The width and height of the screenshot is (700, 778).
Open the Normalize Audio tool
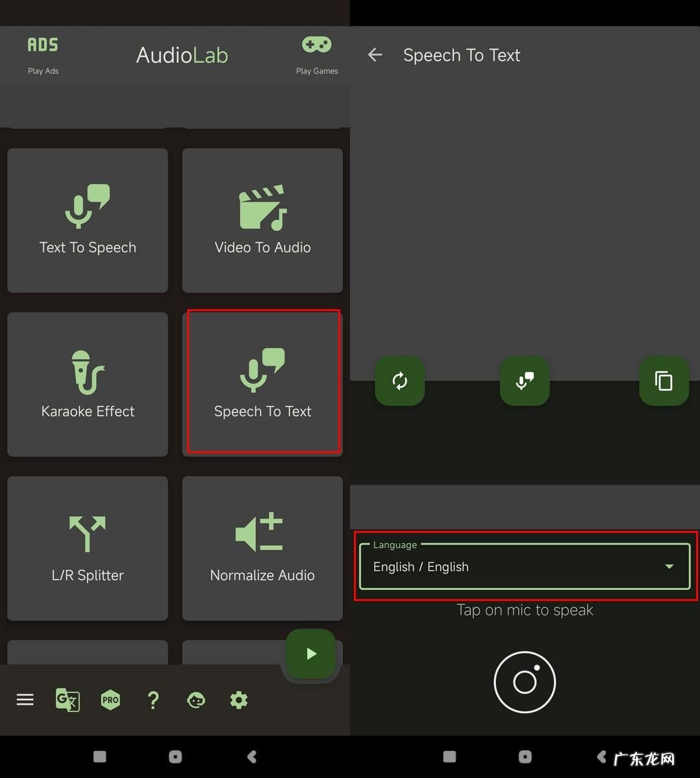tap(262, 548)
